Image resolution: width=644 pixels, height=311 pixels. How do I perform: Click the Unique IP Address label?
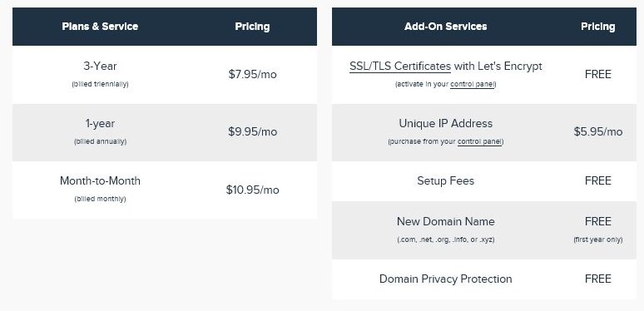coord(446,124)
